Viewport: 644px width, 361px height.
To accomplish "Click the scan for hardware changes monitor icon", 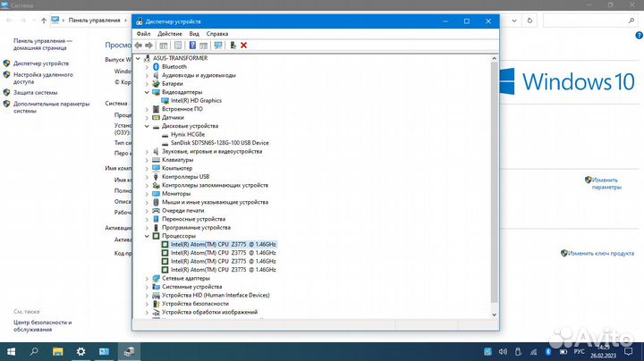I will (x=217, y=45).
